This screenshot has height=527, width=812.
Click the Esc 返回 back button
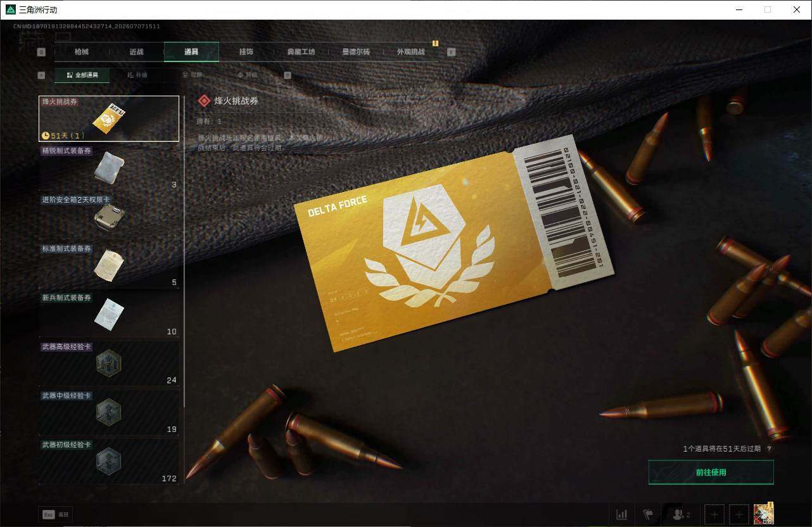[x=56, y=515]
